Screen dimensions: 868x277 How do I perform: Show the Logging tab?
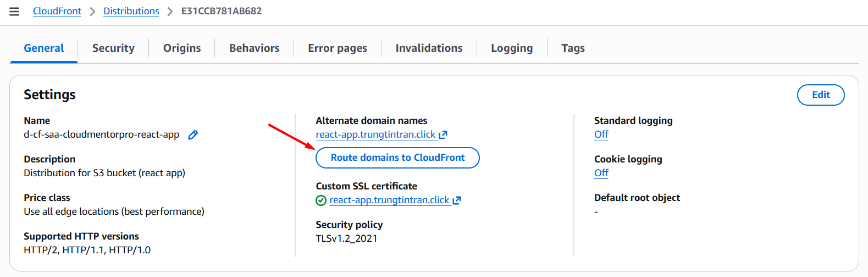pos(512,48)
